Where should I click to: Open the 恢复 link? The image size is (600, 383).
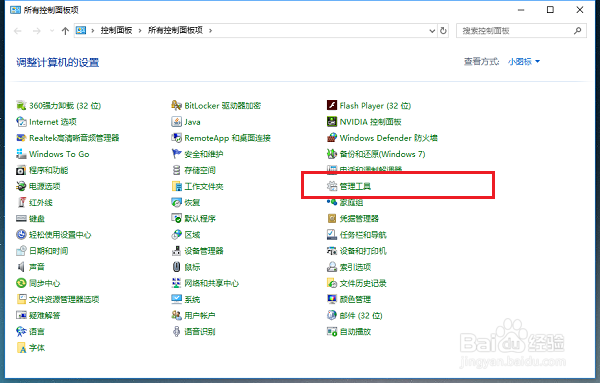192,202
